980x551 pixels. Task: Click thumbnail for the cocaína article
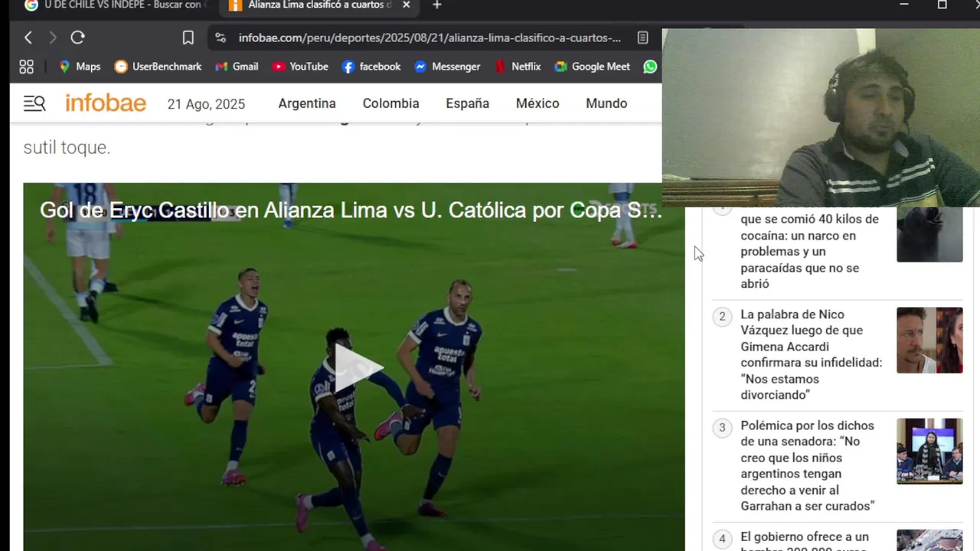click(929, 234)
